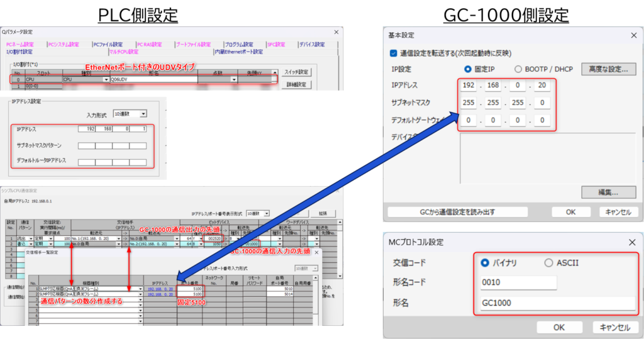Open the IPアドレス/ポート番号入力形式 dropdown
The image size is (644, 339).
[315, 269]
